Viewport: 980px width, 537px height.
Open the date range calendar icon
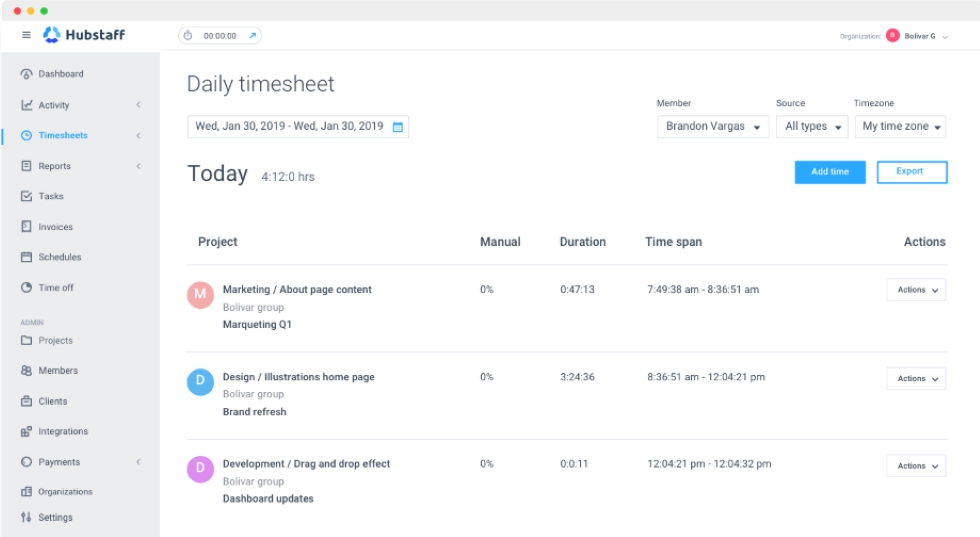398,127
